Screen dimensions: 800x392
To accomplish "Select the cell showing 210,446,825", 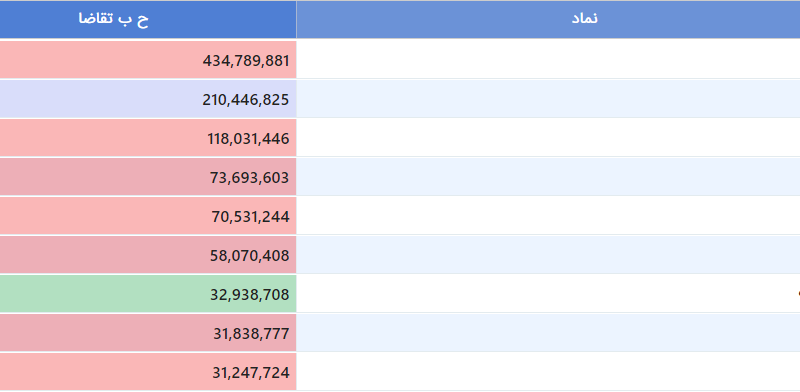I will click(x=148, y=99).
